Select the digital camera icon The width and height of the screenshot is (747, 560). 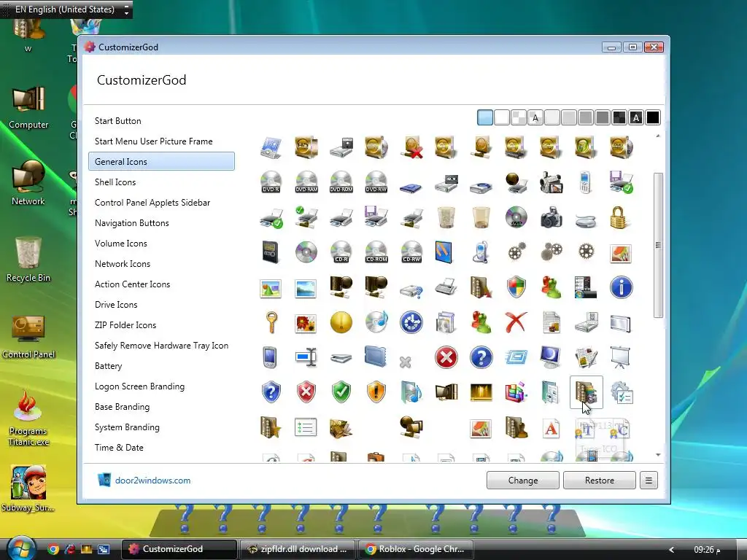tap(551, 217)
